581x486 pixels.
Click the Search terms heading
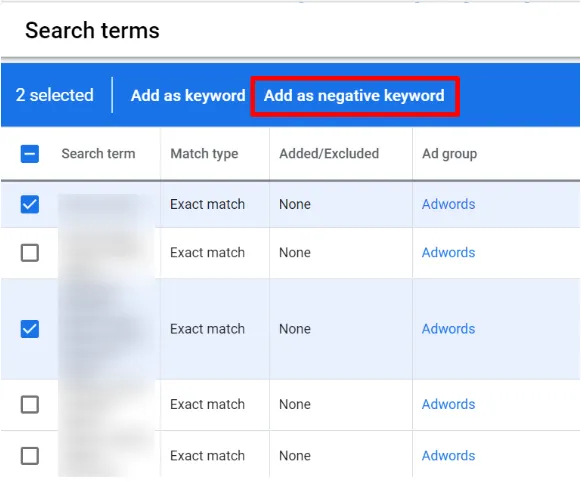click(x=92, y=30)
